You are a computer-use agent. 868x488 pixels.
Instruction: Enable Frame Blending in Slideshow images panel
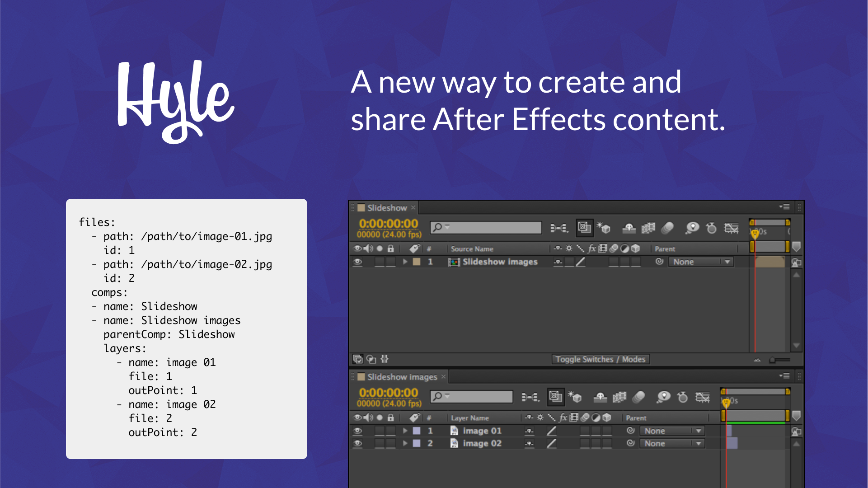click(619, 397)
